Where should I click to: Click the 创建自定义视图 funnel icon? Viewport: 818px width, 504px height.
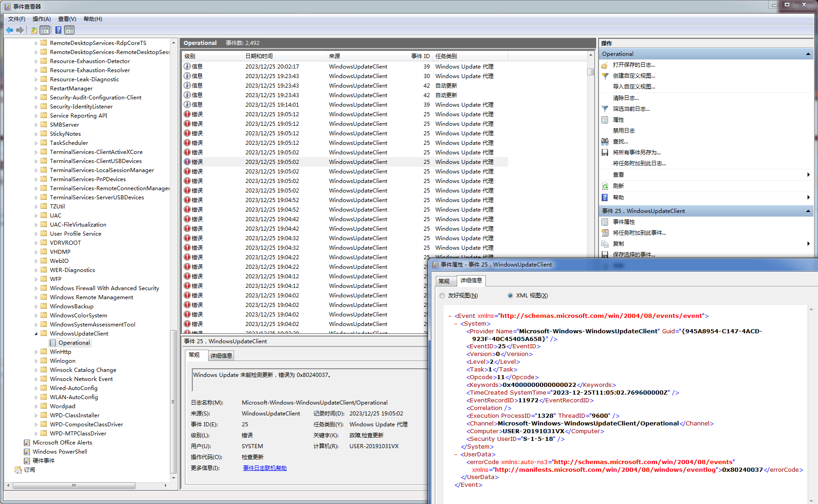(x=605, y=76)
